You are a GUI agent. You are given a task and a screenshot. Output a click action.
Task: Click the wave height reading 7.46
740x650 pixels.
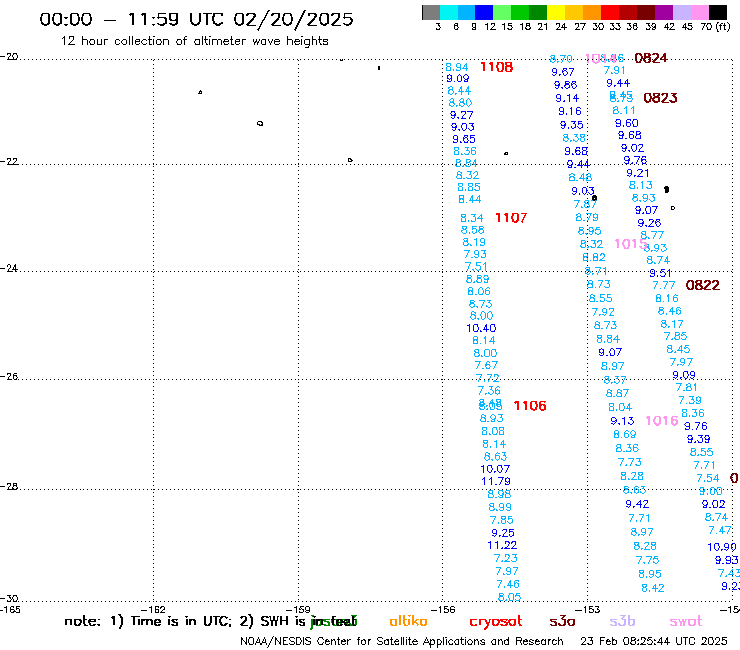508,584
